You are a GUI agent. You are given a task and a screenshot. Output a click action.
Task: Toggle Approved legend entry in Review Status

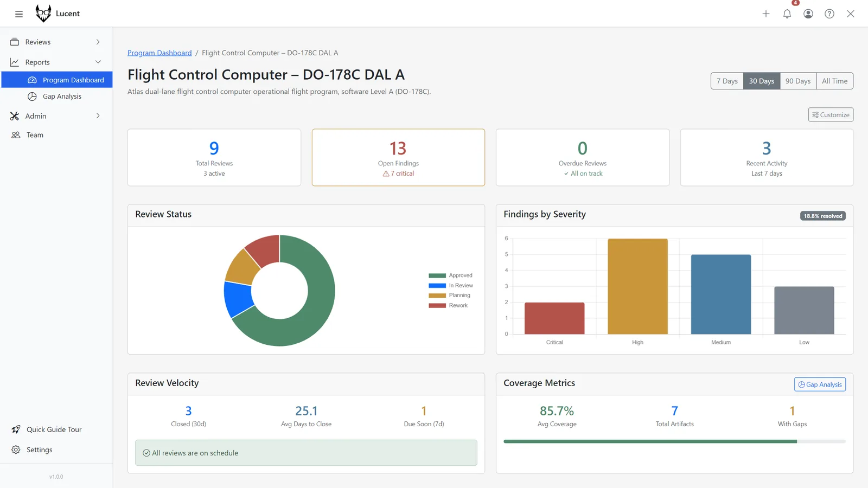click(x=450, y=275)
